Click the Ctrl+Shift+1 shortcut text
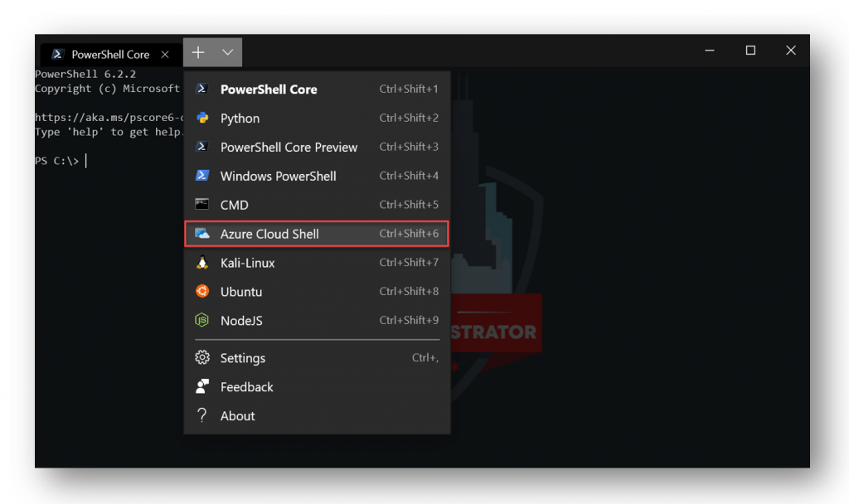The height and width of the screenshot is (504, 849). pos(409,89)
